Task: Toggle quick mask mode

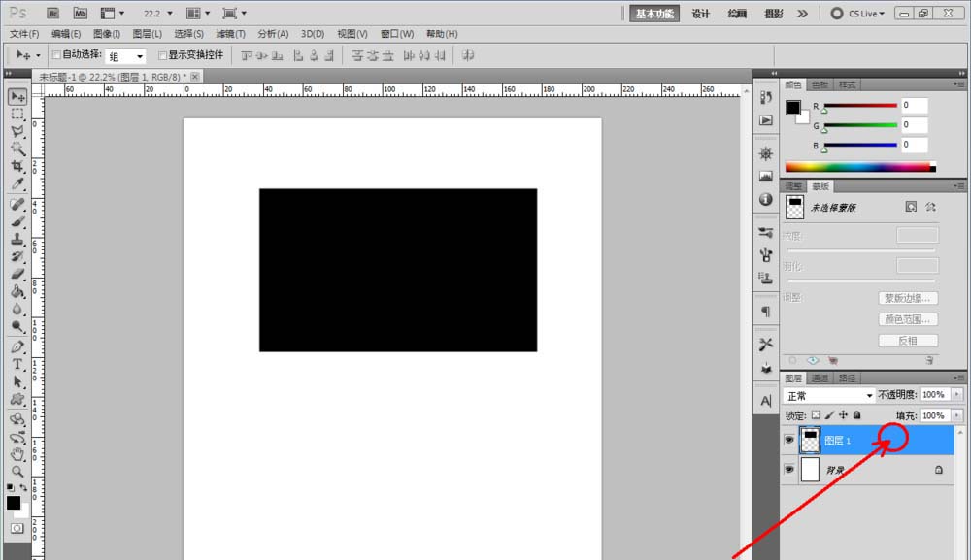Action: click(x=17, y=528)
